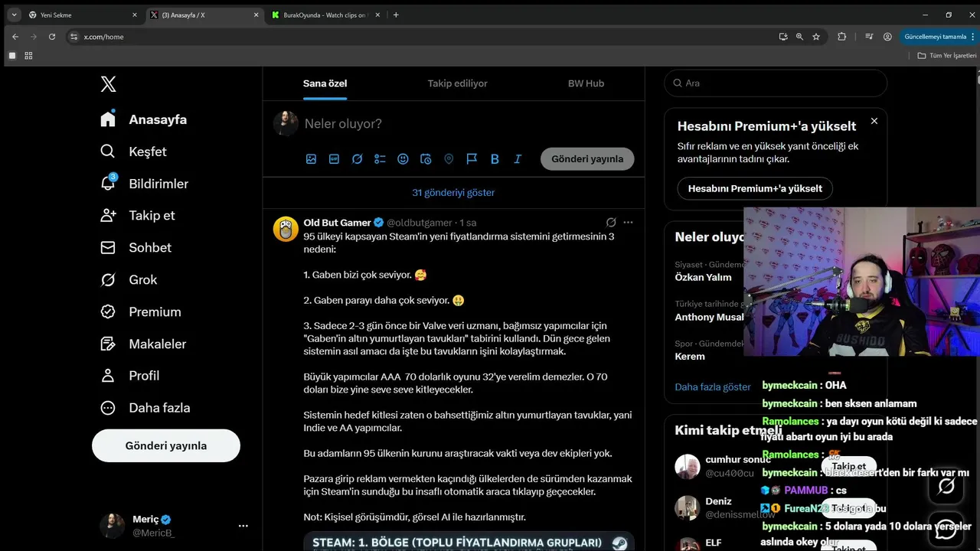Switch to BurakOyunda browser tab

(x=325, y=15)
